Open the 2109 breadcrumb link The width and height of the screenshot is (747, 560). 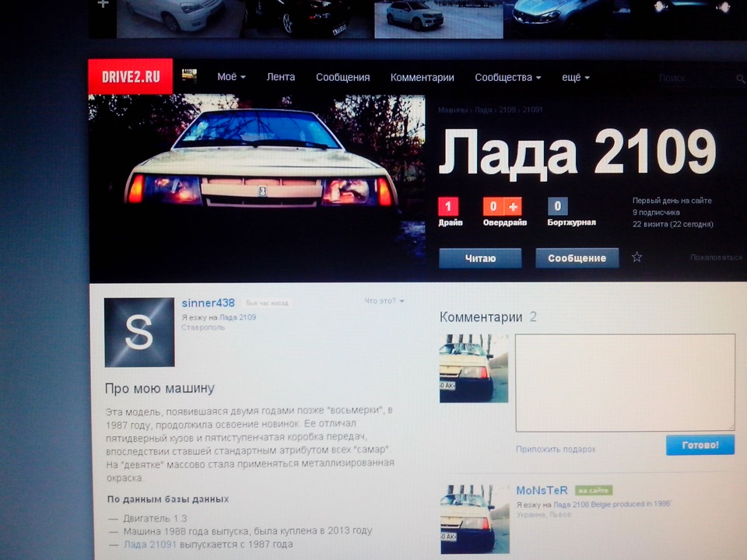coord(507,110)
